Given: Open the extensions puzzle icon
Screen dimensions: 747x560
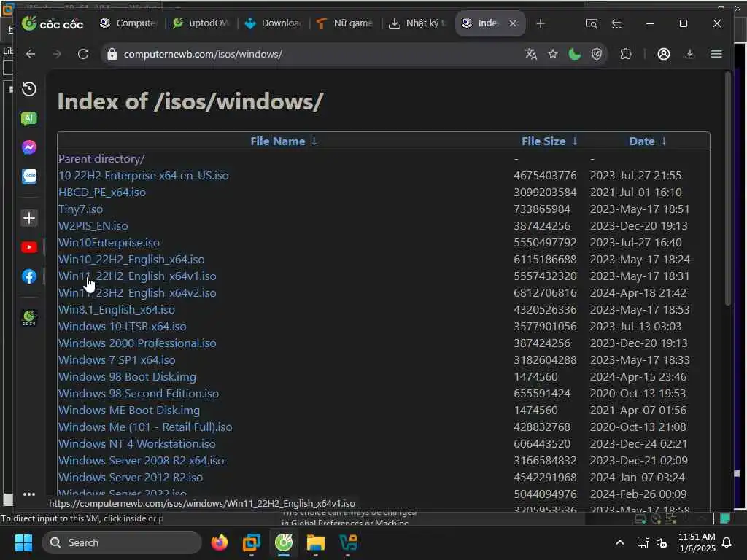Looking at the screenshot, I should click(626, 54).
